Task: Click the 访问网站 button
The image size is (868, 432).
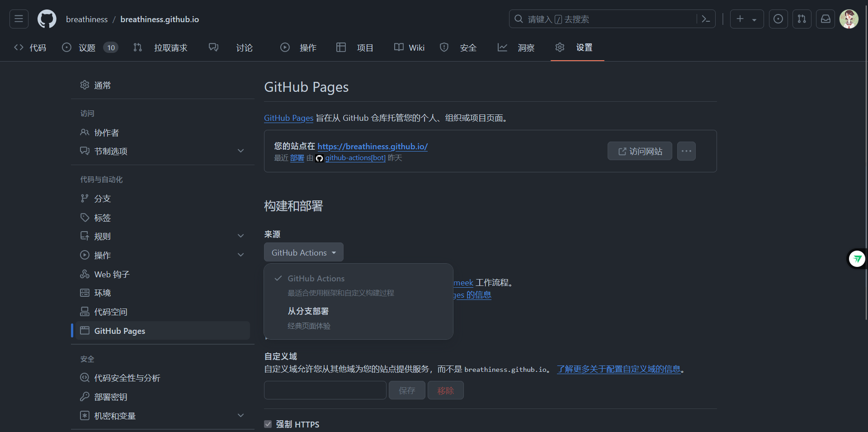Action: point(639,151)
